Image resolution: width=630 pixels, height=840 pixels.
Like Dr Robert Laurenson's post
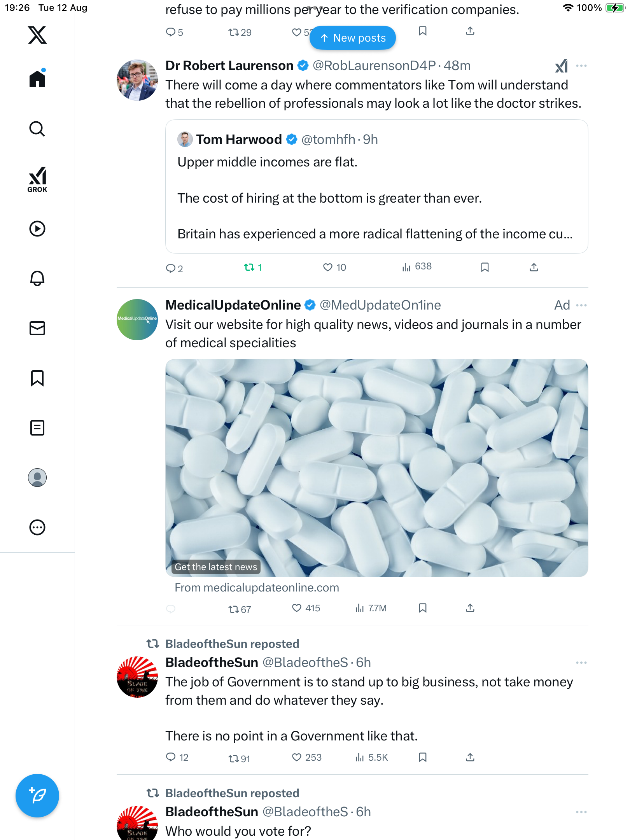(x=328, y=268)
